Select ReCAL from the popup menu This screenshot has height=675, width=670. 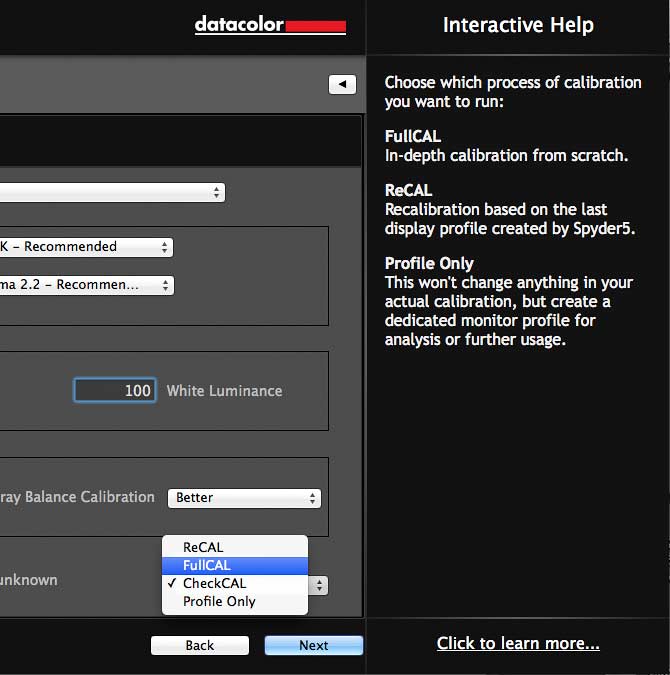click(x=235, y=547)
